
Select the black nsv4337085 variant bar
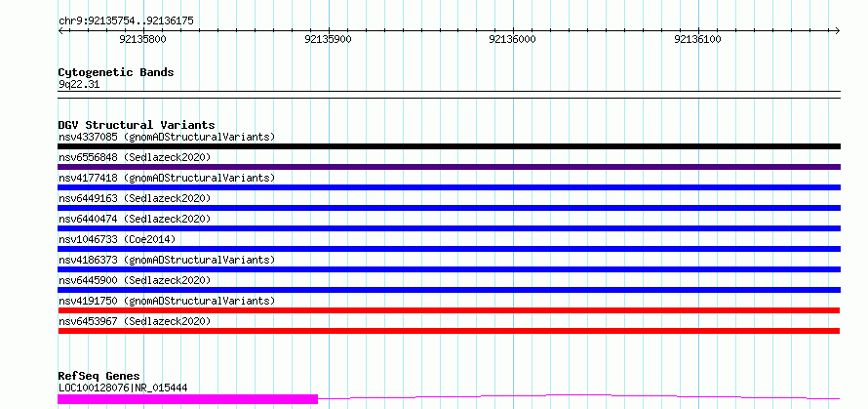point(449,146)
